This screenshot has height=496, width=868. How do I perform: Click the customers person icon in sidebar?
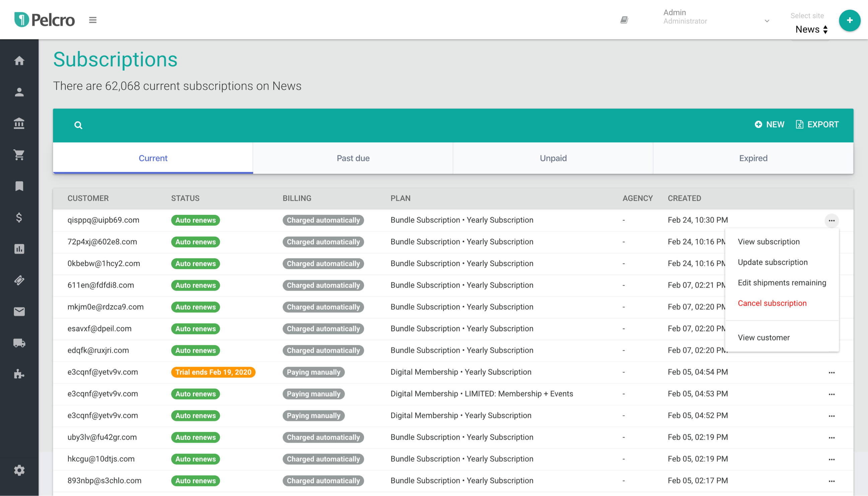coord(19,92)
